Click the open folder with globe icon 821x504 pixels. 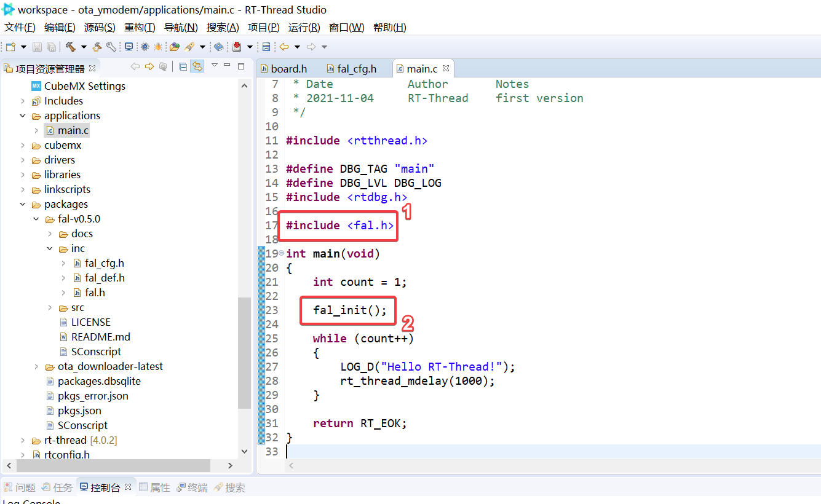(175, 47)
